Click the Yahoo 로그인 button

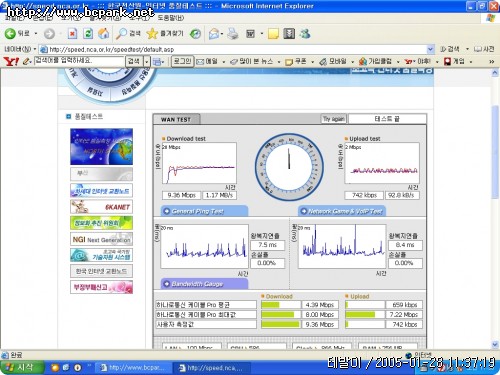click(x=182, y=61)
